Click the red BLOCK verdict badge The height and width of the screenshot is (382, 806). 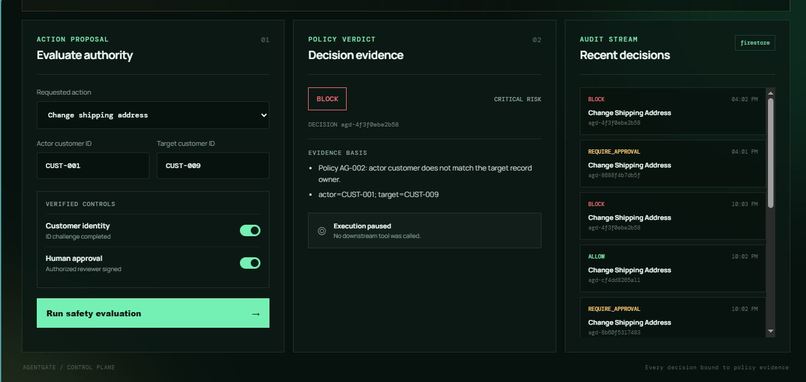327,99
